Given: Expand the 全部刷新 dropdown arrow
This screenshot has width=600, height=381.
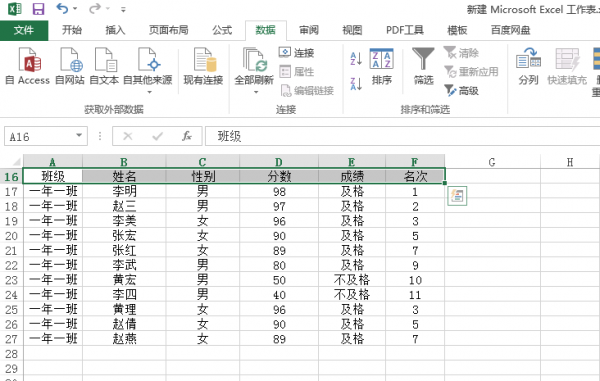Looking at the screenshot, I should point(256,92).
